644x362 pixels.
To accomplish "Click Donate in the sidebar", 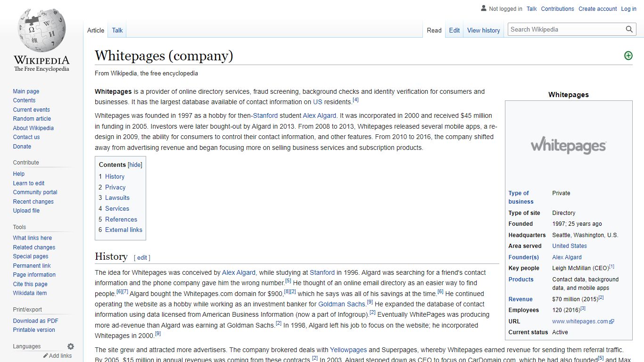I will (x=22, y=147).
